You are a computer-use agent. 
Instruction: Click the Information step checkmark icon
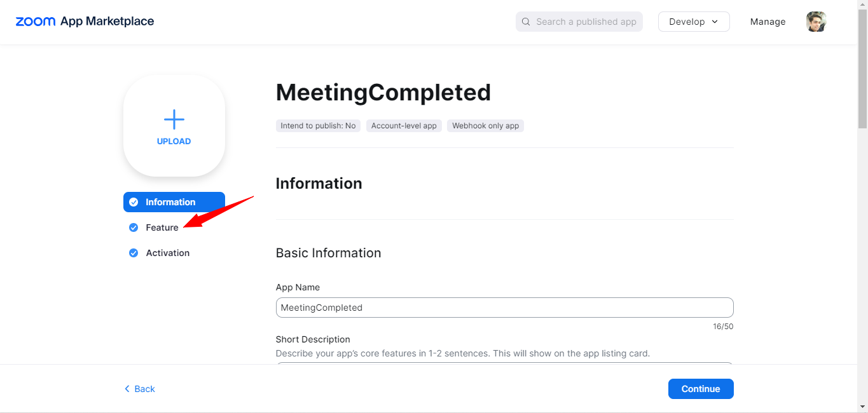tap(134, 202)
